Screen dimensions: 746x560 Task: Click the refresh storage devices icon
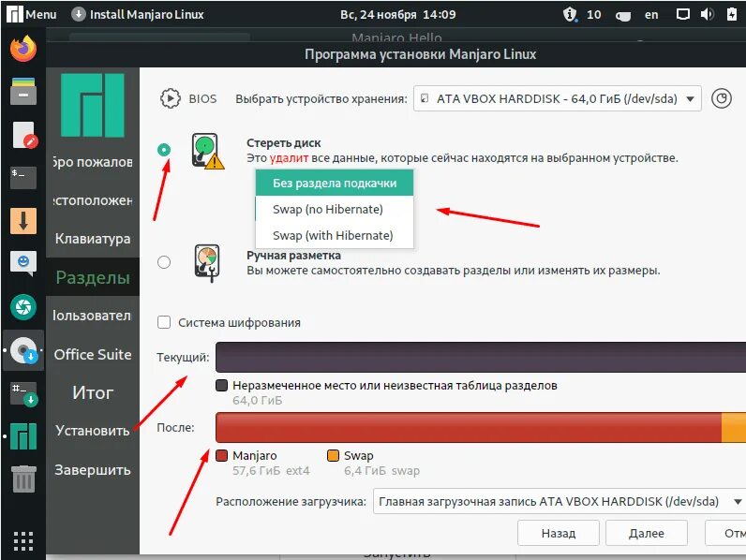tap(722, 98)
